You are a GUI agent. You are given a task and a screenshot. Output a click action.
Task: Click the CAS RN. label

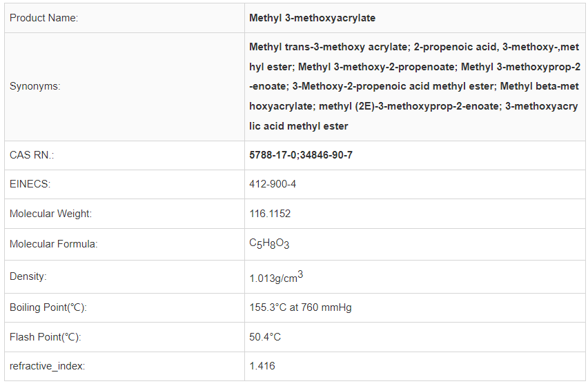(x=32, y=155)
